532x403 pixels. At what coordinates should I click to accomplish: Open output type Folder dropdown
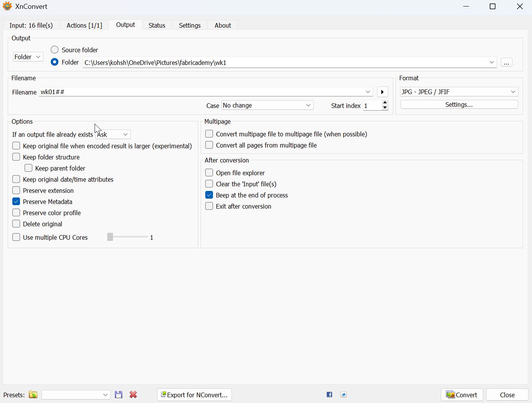coord(28,57)
